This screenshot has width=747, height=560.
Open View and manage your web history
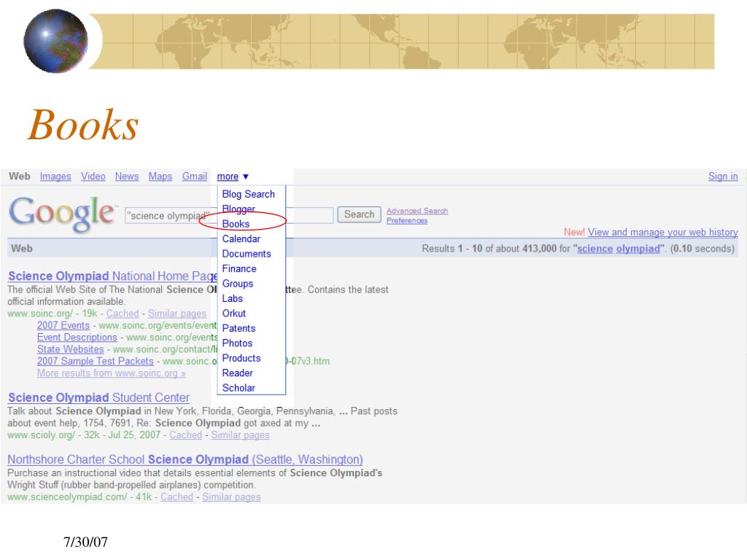coord(662,233)
